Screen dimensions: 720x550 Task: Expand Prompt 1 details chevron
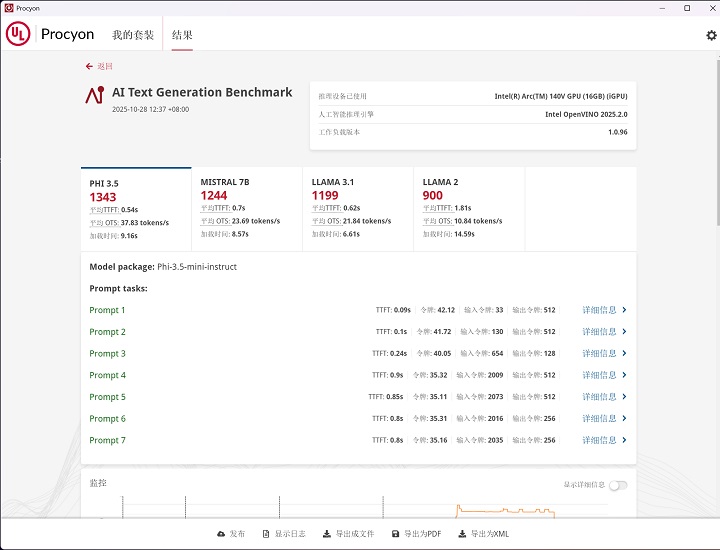click(624, 310)
